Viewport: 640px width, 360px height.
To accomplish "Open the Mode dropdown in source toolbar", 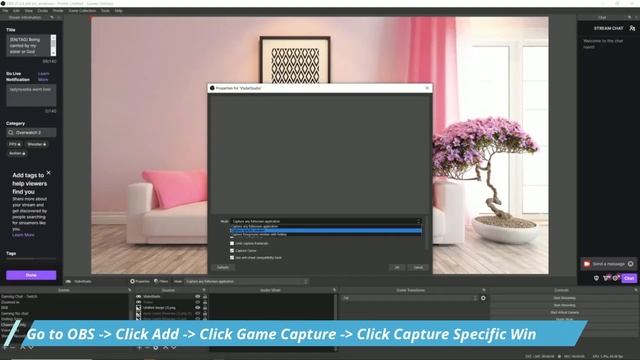I will coord(246,282).
